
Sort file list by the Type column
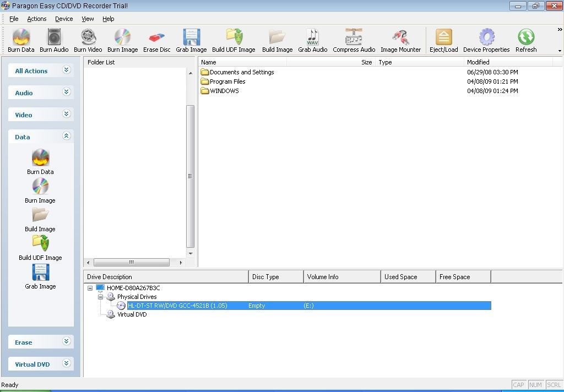420,62
